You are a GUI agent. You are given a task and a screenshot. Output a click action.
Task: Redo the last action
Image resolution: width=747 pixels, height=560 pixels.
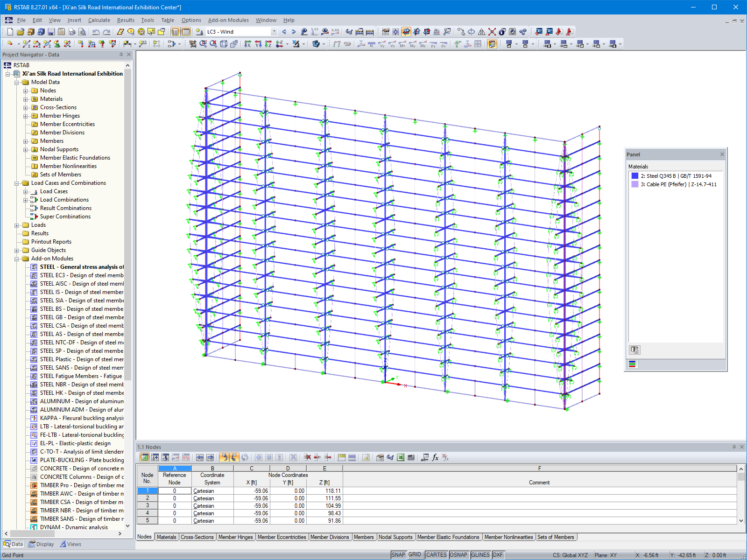click(x=106, y=32)
